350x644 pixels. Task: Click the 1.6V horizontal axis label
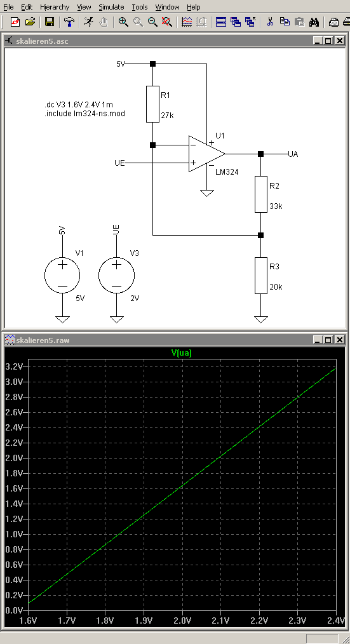[x=29, y=620]
